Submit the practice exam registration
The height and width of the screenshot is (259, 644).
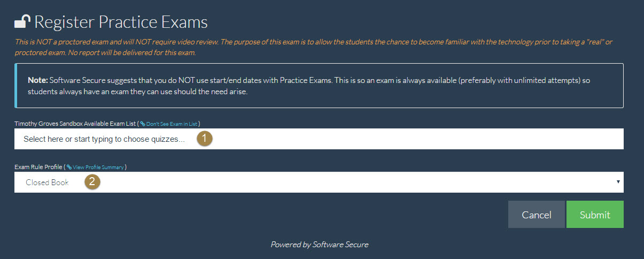click(595, 215)
